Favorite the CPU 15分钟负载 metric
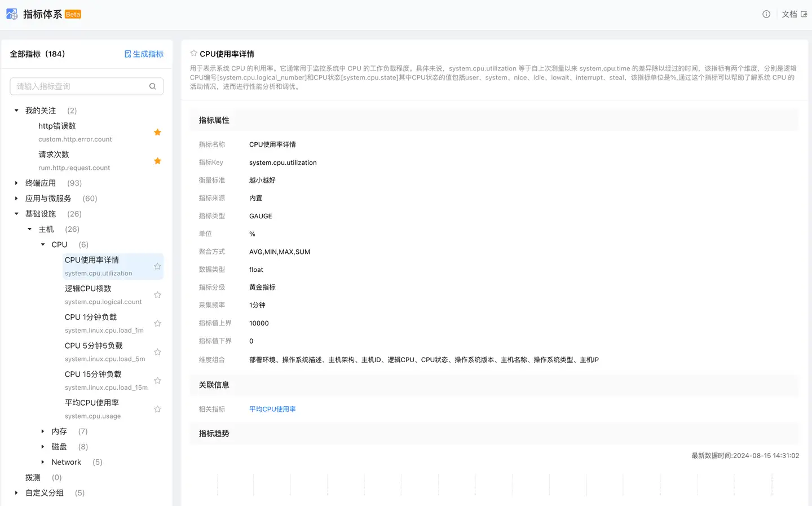This screenshot has height=506, width=812. coord(157,381)
